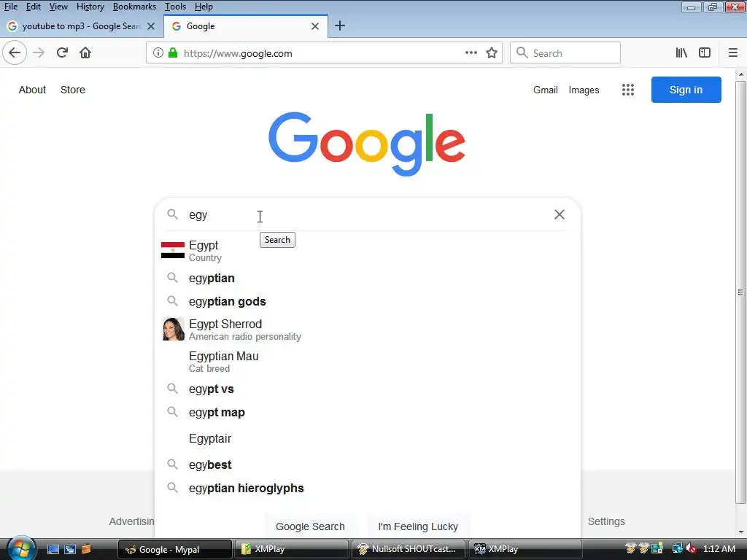The image size is (747, 560).
Task: Open a new tab with plus icon
Action: 340,26
